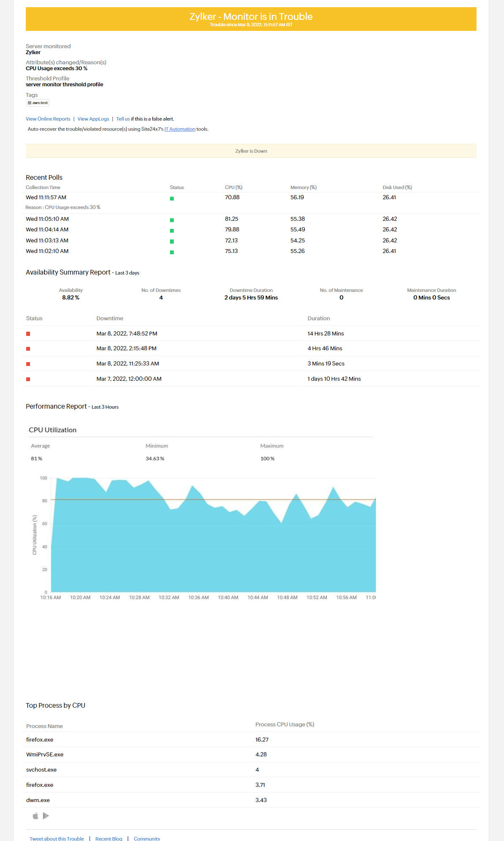Click Tell us to report false alert
Viewport: 504px width, 841px height.
coord(123,119)
